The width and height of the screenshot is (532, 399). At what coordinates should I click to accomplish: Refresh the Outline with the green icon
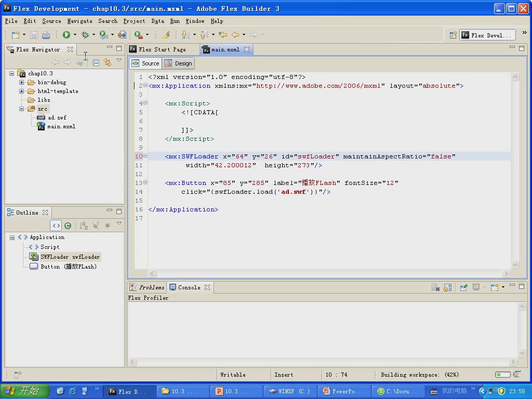coord(68,225)
